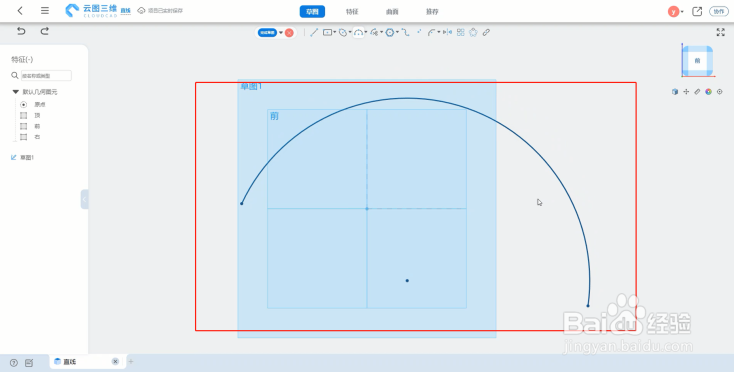This screenshot has height=372, width=734.
Task: Collapse the left feature panel handle
Action: coord(84,199)
